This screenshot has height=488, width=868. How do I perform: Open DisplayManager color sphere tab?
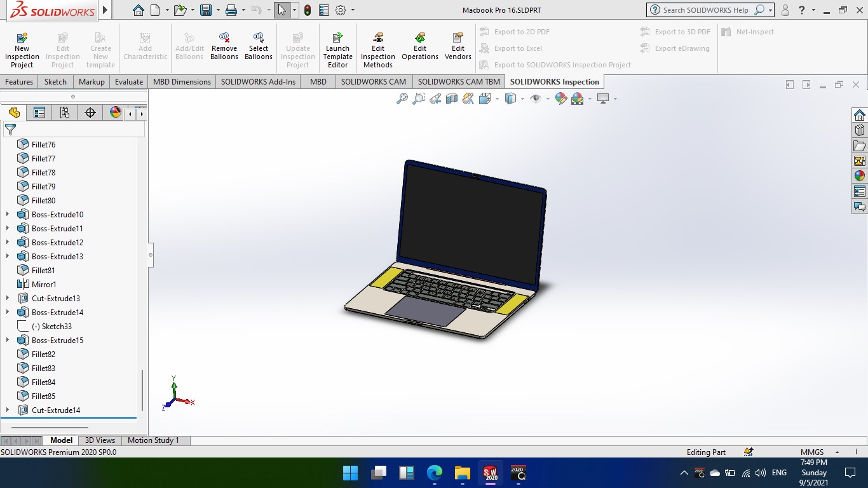click(x=115, y=112)
